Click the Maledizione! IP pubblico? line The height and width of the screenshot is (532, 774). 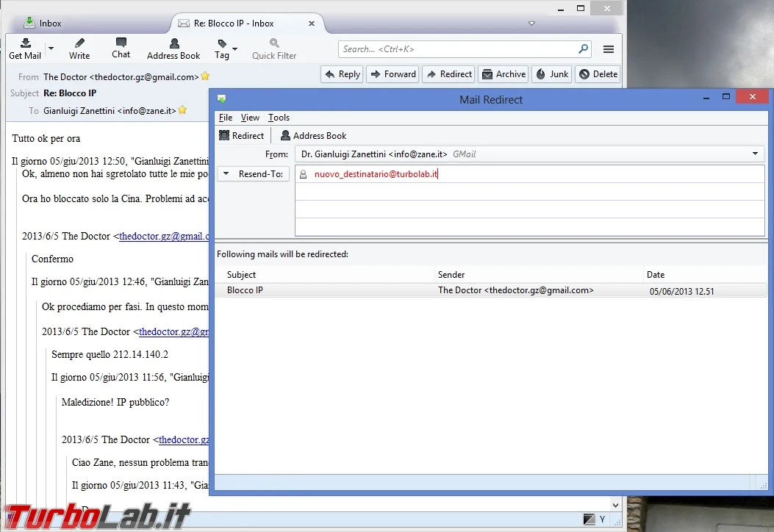pyautogui.click(x=115, y=402)
